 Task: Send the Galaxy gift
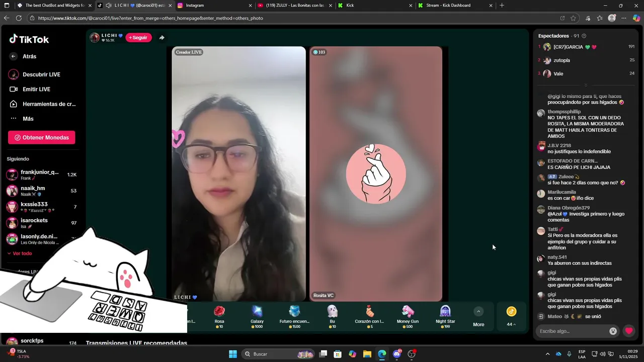pos(257,316)
